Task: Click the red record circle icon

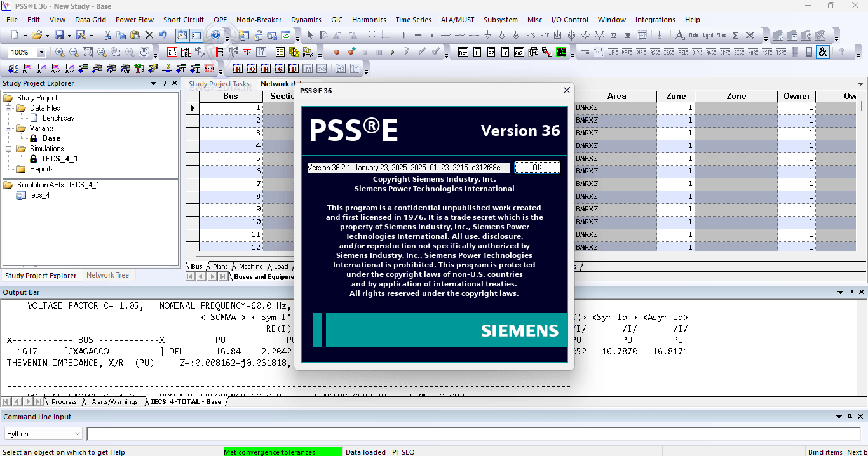Action: click(337, 52)
